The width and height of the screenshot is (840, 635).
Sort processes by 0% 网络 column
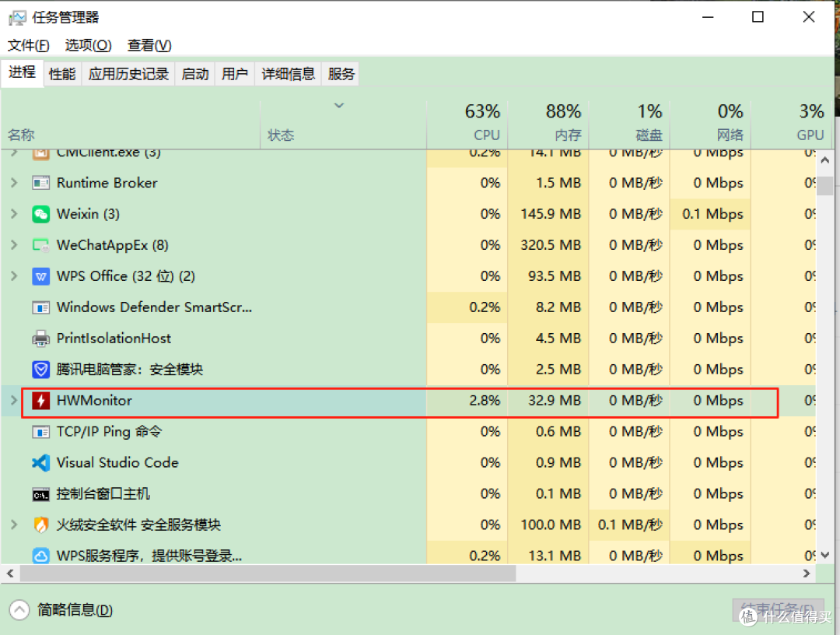pyautogui.click(x=710, y=125)
